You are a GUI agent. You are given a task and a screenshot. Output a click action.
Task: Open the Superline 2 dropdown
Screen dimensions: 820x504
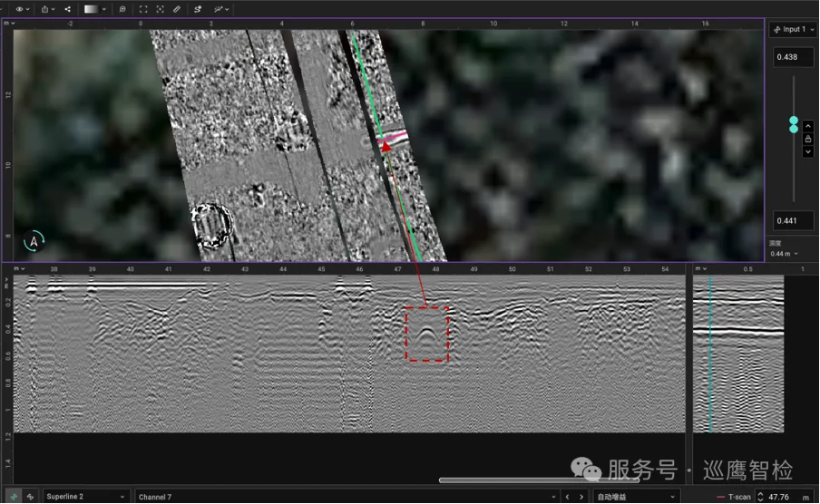click(86, 497)
